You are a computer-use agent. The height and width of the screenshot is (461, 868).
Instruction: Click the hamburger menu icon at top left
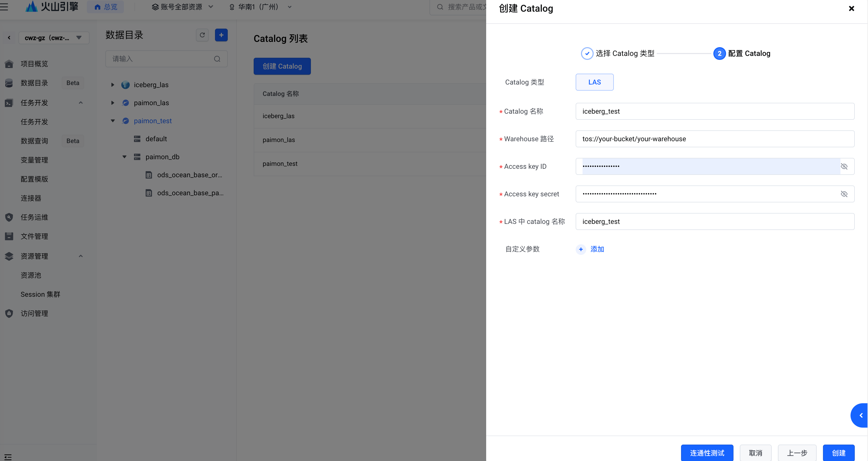click(x=5, y=7)
